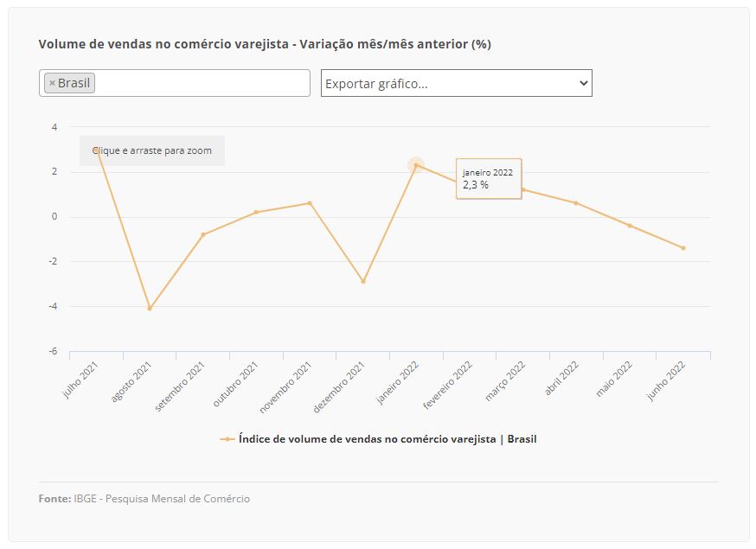This screenshot has width=756, height=549.
Task: Select the julho 2021 data point
Action: (96, 150)
